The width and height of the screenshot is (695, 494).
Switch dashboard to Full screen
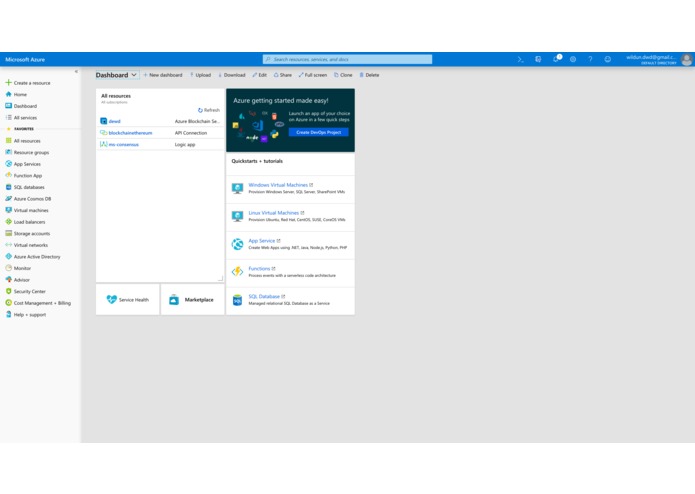coord(313,75)
